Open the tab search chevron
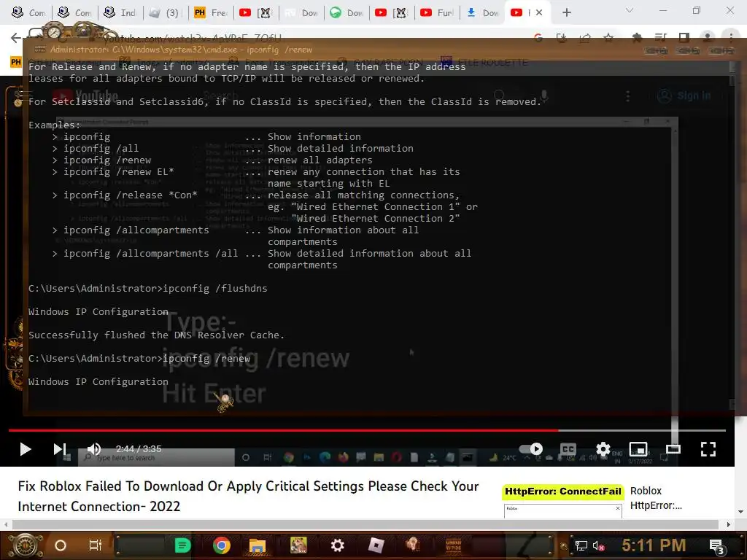Image resolution: width=747 pixels, height=560 pixels. [x=630, y=10]
